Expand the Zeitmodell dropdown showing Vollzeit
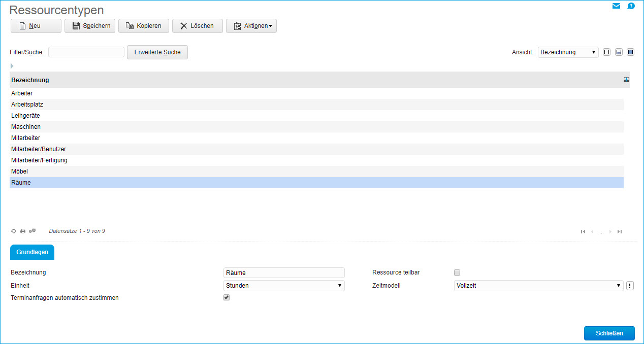This screenshot has height=344, width=644. pyautogui.click(x=538, y=286)
